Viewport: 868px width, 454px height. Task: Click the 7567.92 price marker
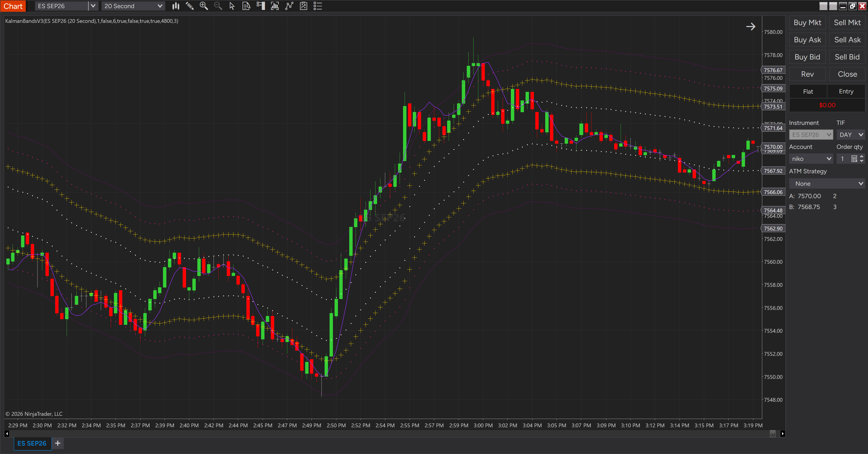(x=773, y=171)
